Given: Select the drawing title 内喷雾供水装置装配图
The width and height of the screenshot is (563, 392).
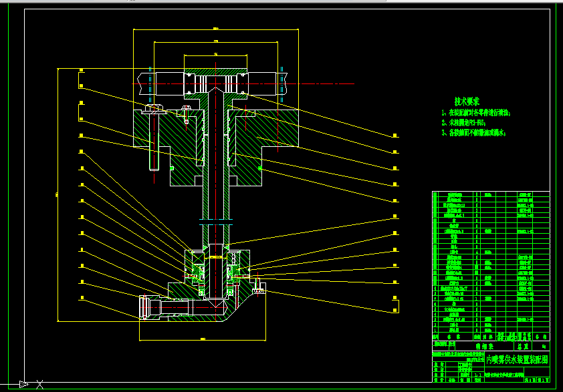Looking at the screenshot, I should [517, 360].
